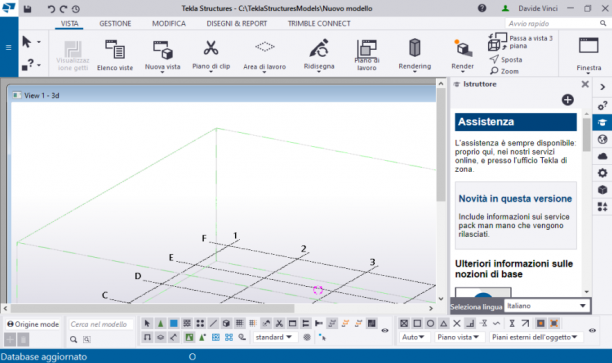Toggle the eye icon beside snap toolbar

pos(592,331)
